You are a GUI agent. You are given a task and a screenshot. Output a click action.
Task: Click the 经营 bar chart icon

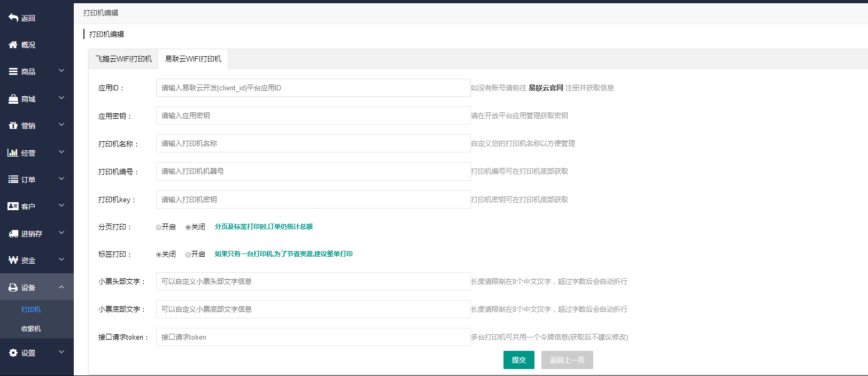click(x=13, y=152)
